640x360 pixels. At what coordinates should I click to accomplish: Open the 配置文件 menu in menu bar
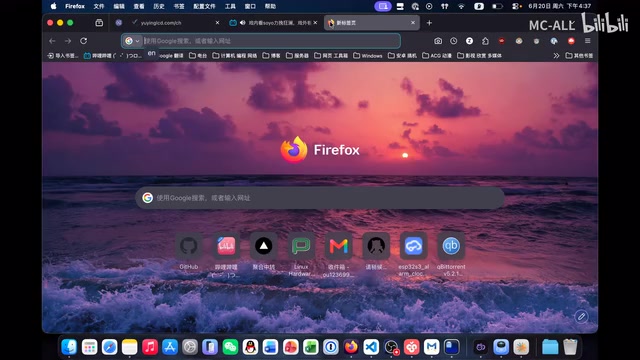(x=204, y=6)
